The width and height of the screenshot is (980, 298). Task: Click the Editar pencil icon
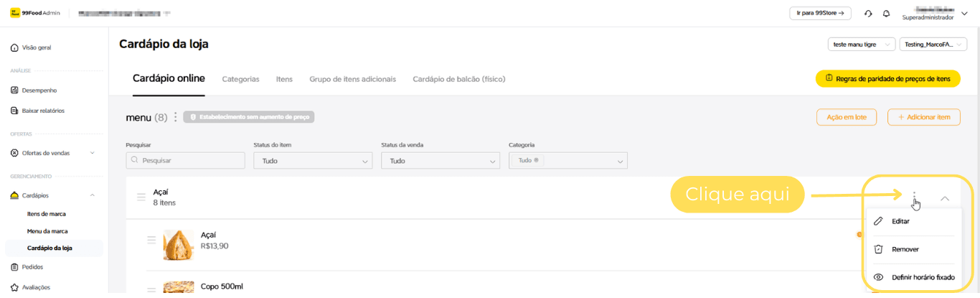(878, 221)
